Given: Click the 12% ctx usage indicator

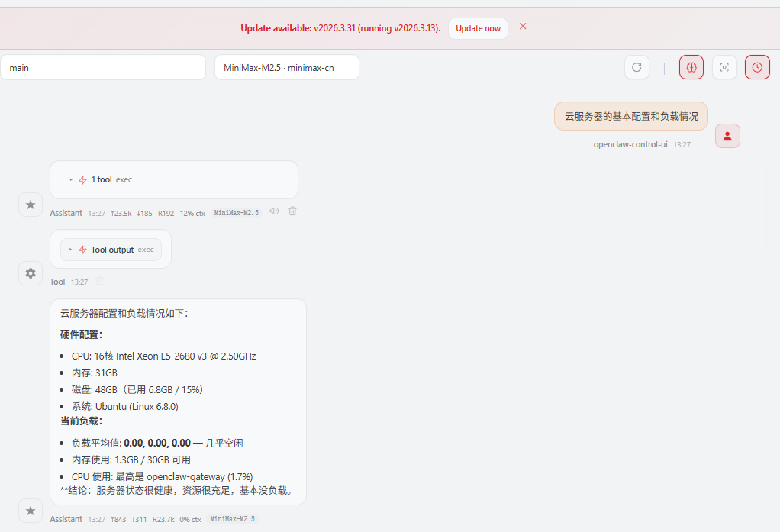Looking at the screenshot, I should coord(192,213).
